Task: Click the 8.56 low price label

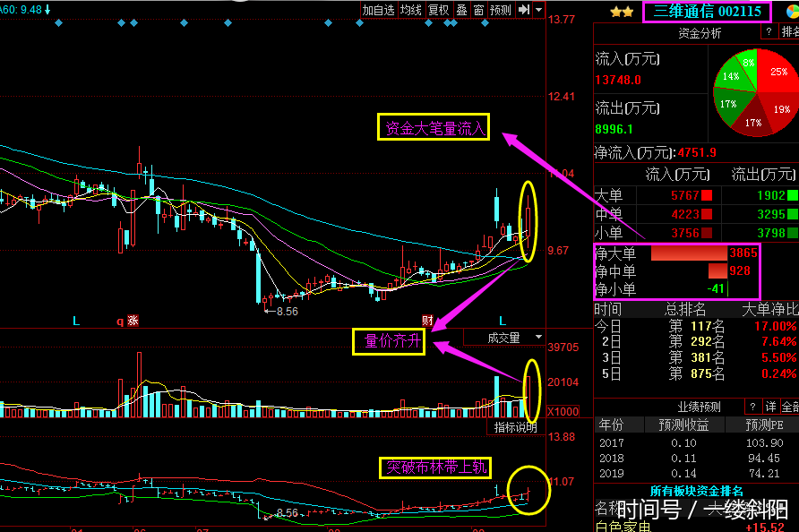Action: [287, 312]
